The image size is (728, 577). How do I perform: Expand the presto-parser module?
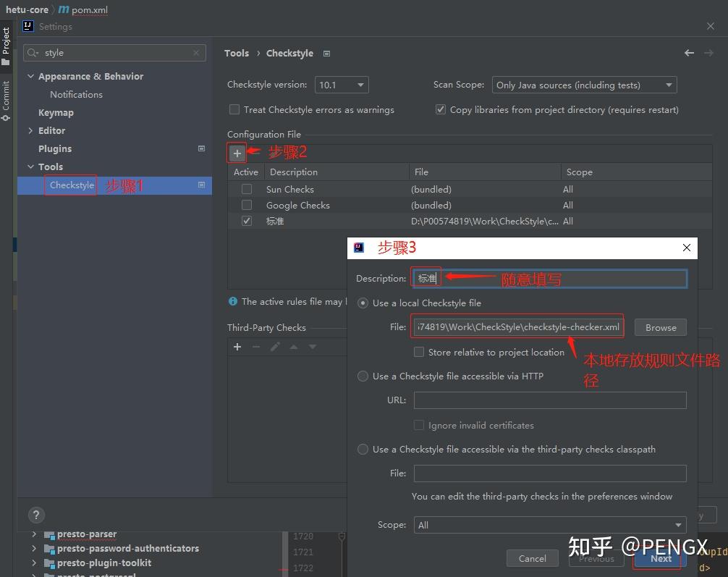click(34, 534)
